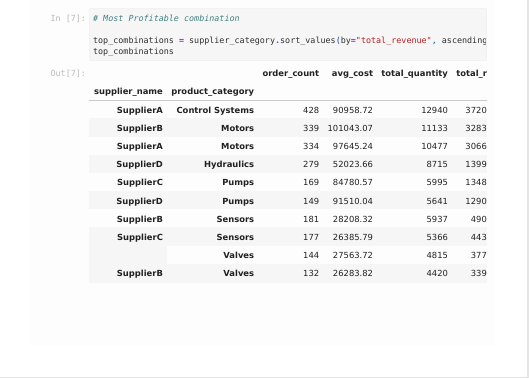529x378 pixels.
Task: Click order count value 177
Action: pos(311,237)
